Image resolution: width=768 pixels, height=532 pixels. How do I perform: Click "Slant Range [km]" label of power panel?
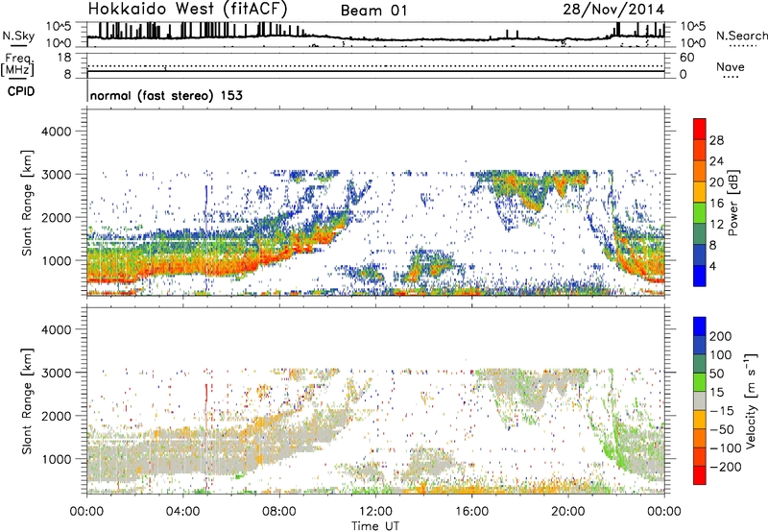pos(27,203)
